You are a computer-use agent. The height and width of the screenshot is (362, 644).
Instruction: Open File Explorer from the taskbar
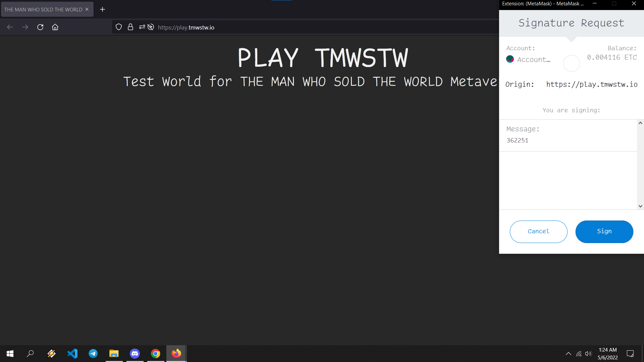click(x=114, y=354)
